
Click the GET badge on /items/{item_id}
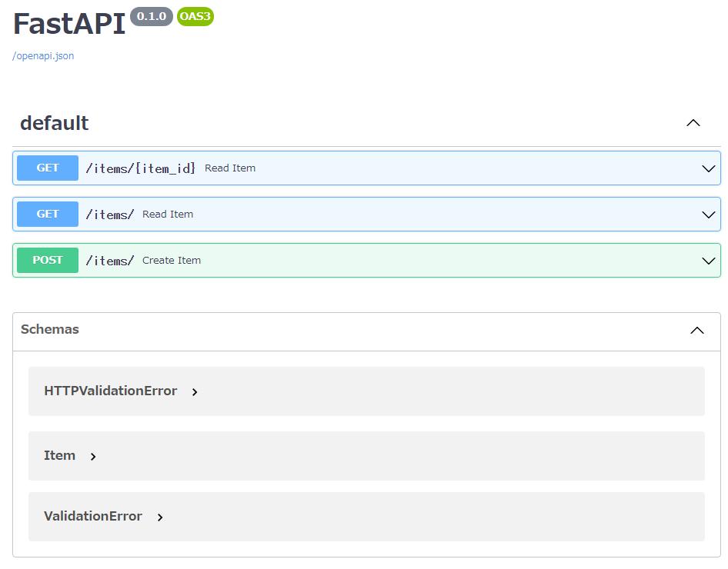47,168
